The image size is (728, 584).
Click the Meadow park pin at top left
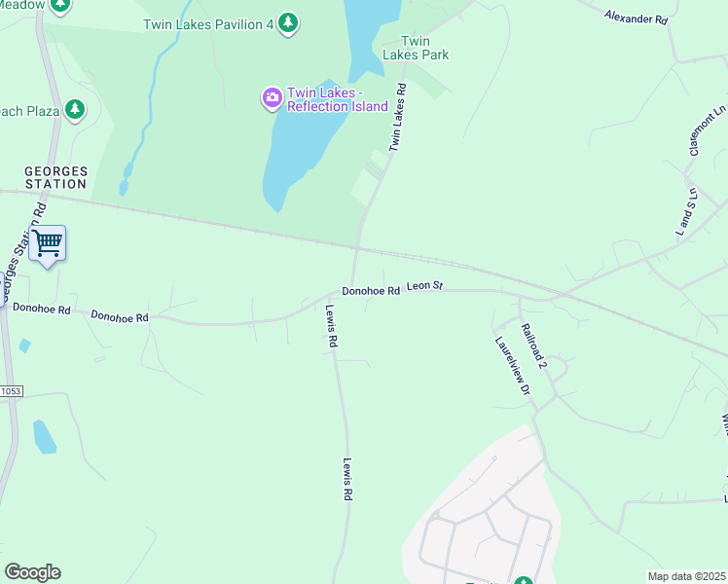pos(60,7)
